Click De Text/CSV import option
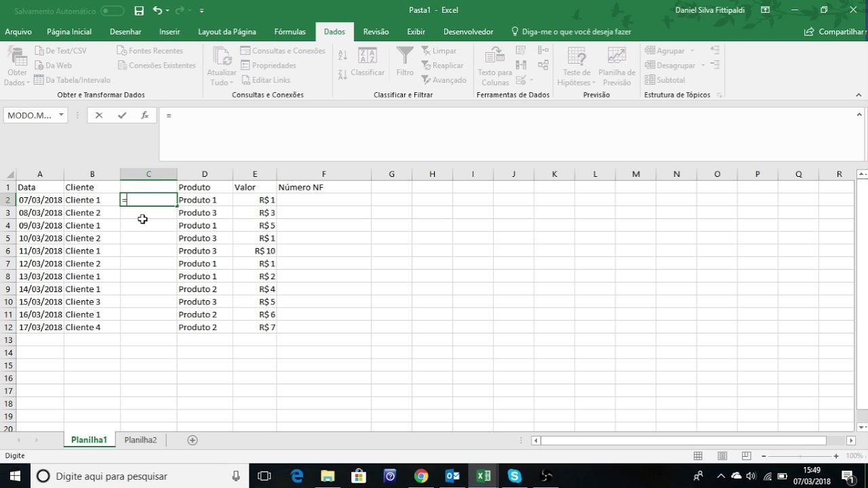 pos(60,51)
